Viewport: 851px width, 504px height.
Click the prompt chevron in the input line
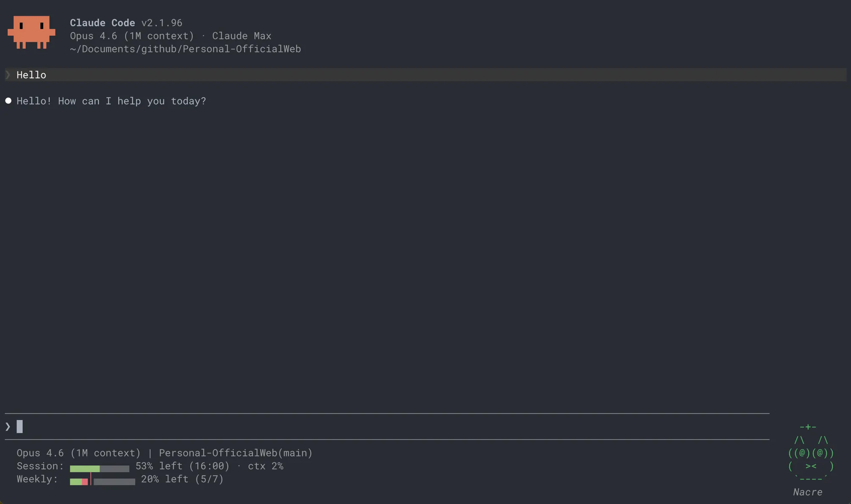(8, 427)
